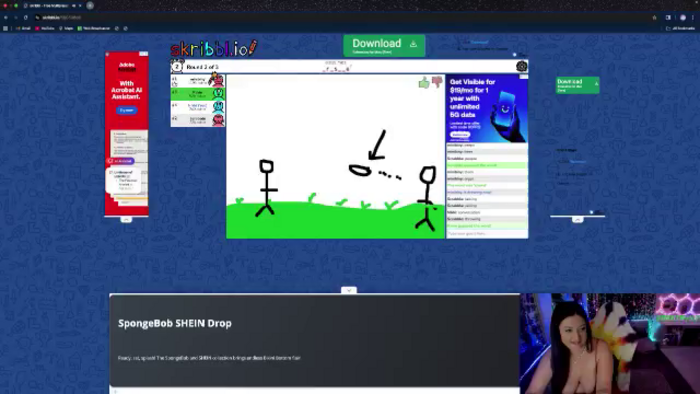
Task: Select the fourth player's dark red avatar
Action: tap(218, 120)
